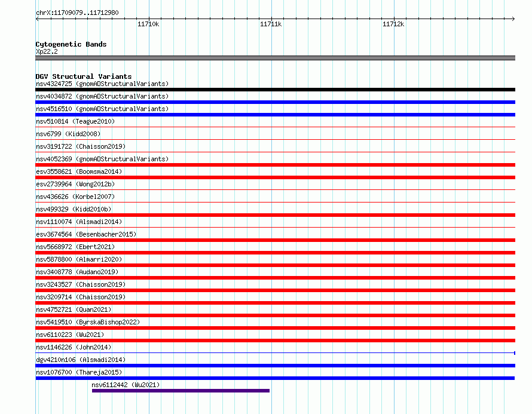Image resolution: width=532 pixels, height=414 pixels.
Task: Select esv2739964 (Wong2012b) label
Action: [75, 184]
